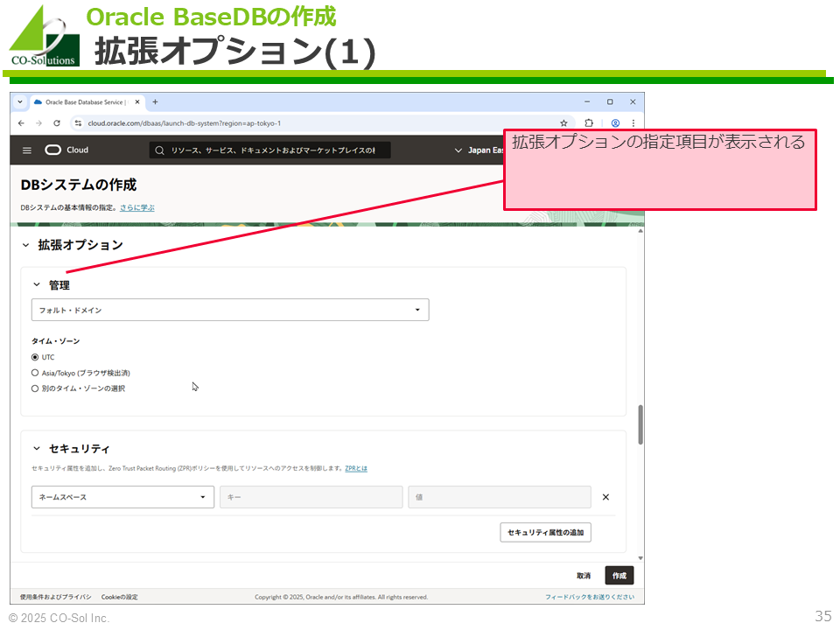Image resolution: width=840 pixels, height=630 pixels.
Task: Select the UTC time zone radio button
Action: tap(35, 357)
